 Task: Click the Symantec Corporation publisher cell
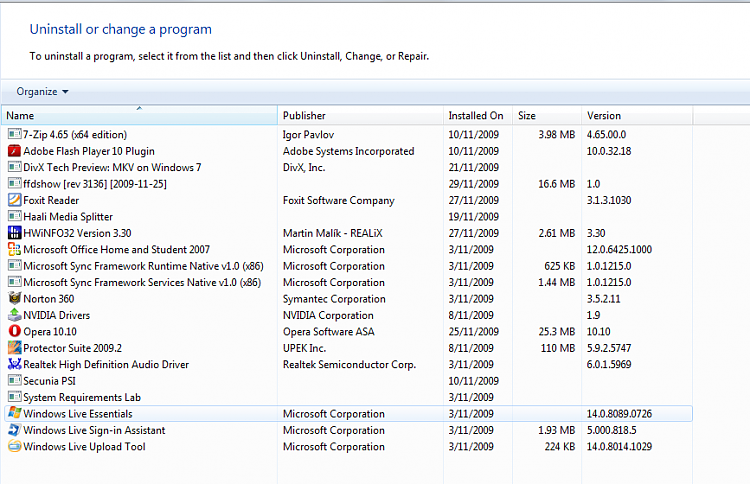(334, 299)
